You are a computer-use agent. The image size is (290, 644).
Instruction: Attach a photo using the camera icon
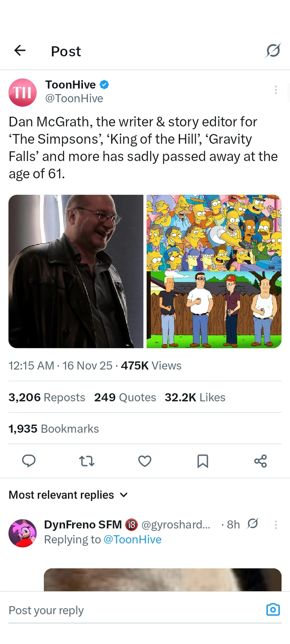[273, 609]
